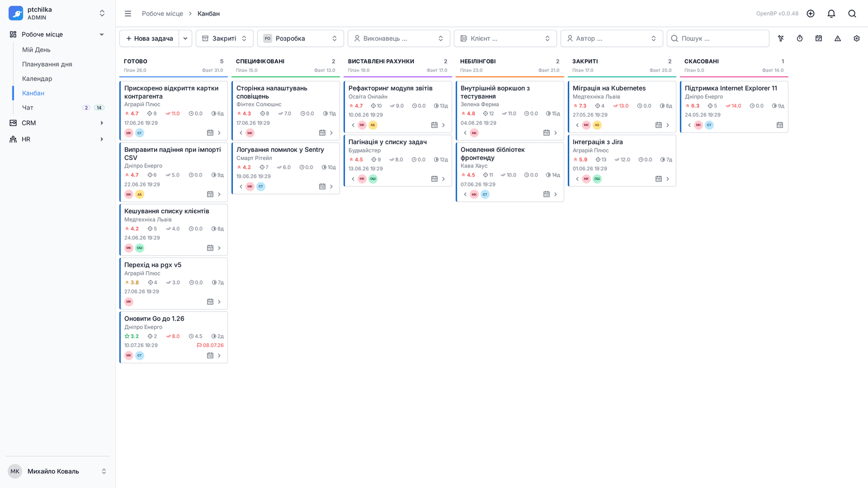The width and height of the screenshot is (868, 488).
Task: Open the 'Виконавець' assignee dropdown
Action: 399,38
